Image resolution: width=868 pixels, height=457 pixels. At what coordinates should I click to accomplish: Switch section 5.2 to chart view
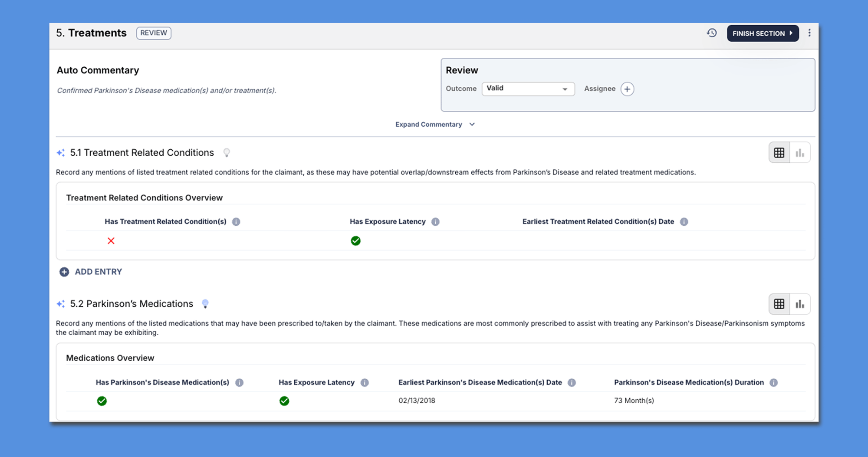pyautogui.click(x=800, y=304)
